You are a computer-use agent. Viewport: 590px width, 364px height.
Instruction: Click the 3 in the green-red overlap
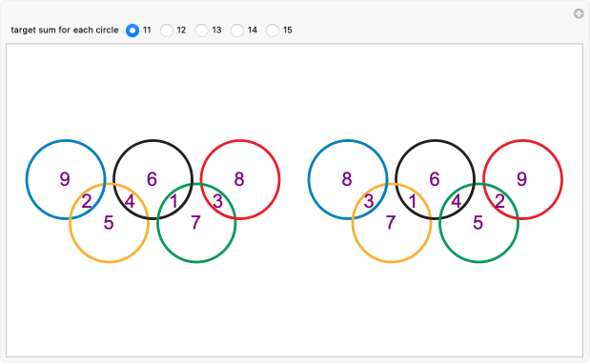tap(217, 201)
